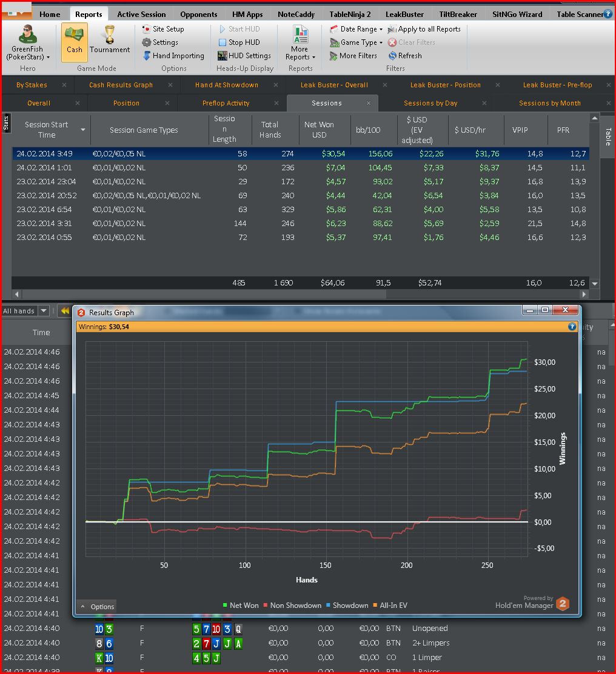This screenshot has height=674, width=616.
Task: Open the HM Apps tab
Action: coord(247,14)
